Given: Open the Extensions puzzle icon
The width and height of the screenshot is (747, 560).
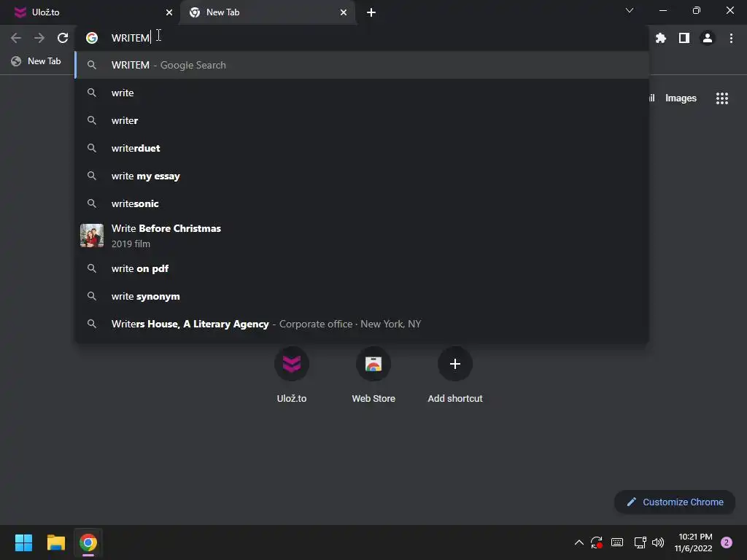Looking at the screenshot, I should [660, 38].
